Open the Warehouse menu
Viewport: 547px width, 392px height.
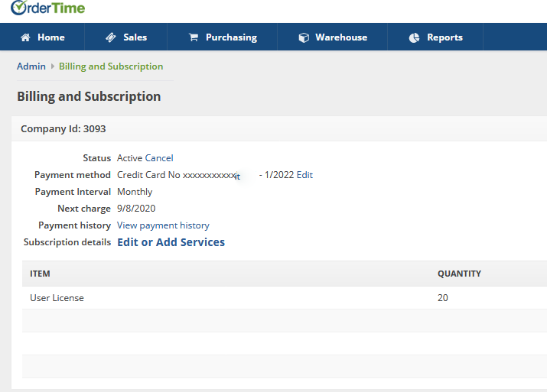tap(333, 37)
